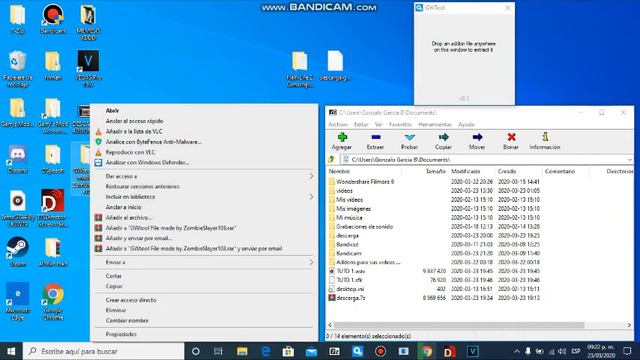
Task: Open the Windows Start menu
Action: (11, 351)
